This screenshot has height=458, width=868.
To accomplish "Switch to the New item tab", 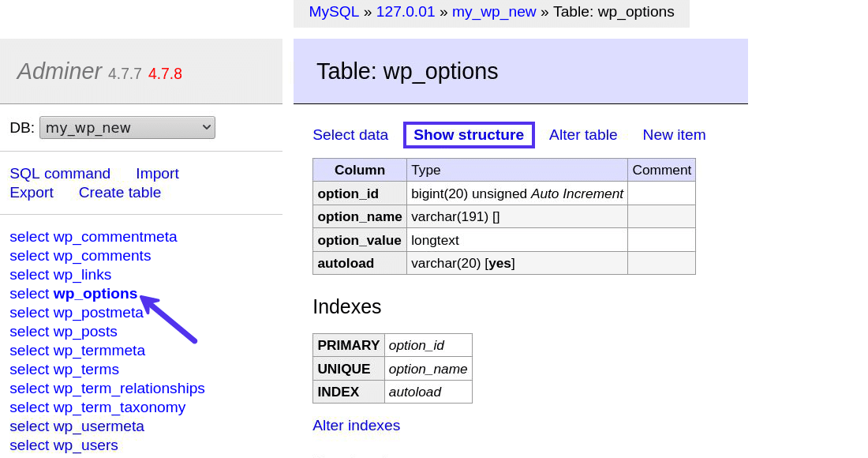I will coord(674,134).
